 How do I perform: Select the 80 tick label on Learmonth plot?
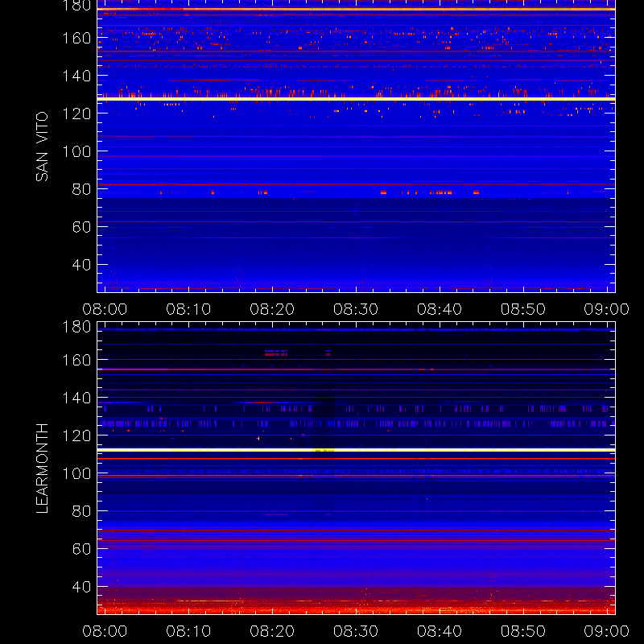(82, 511)
